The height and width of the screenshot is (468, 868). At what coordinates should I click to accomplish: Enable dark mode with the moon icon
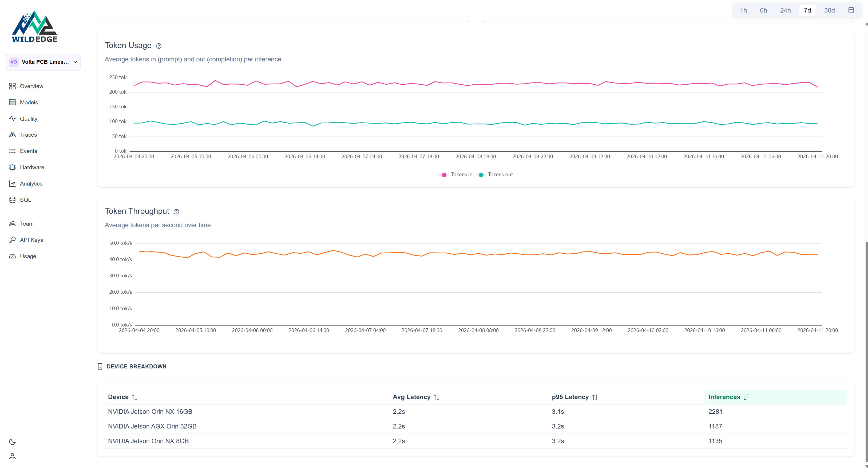point(13,441)
